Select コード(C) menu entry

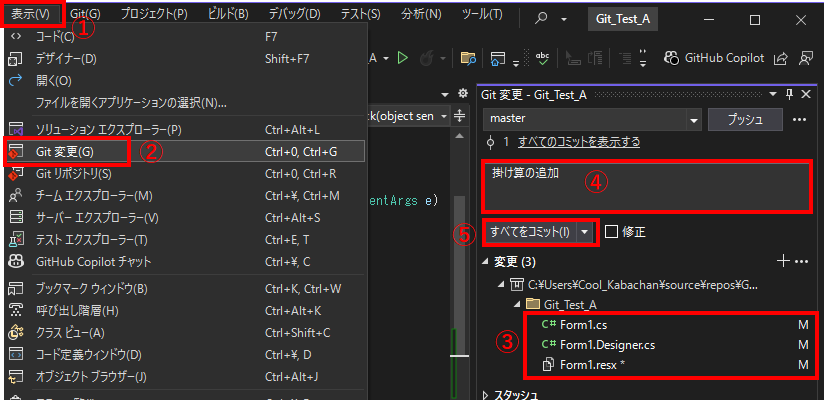point(185,37)
